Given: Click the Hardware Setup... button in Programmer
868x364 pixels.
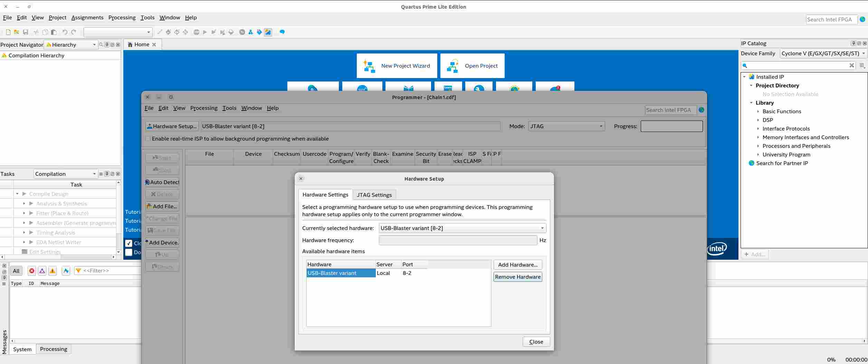Looking at the screenshot, I should 172,126.
